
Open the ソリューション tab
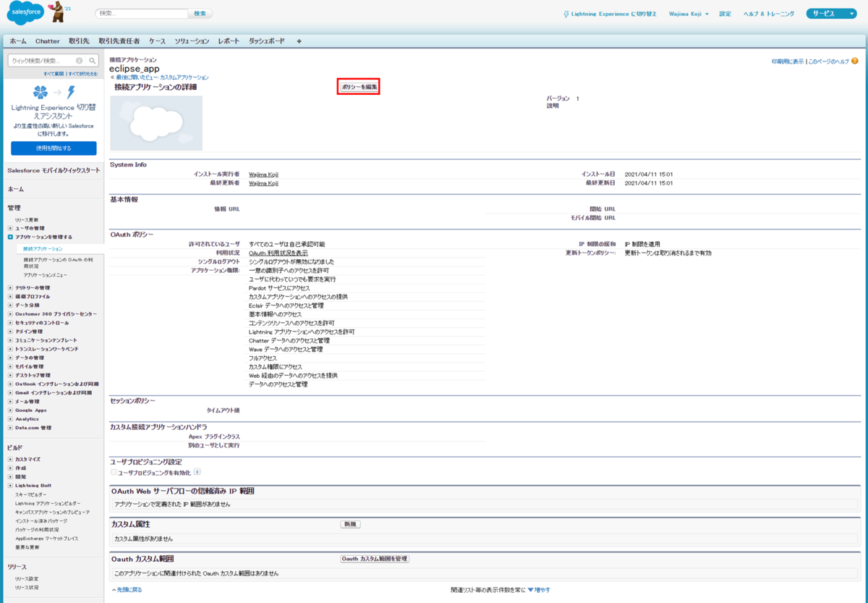(192, 41)
